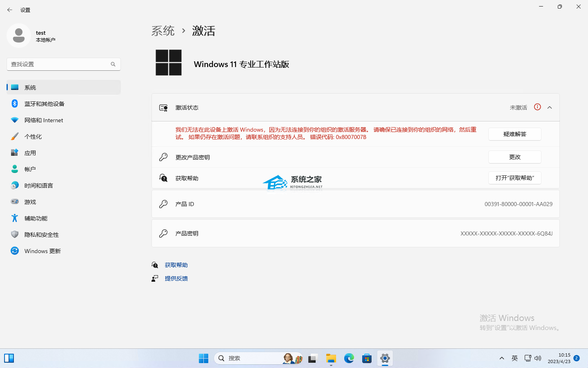Click 系统 in the breadcrumb
588x368 pixels.
coord(163,31)
